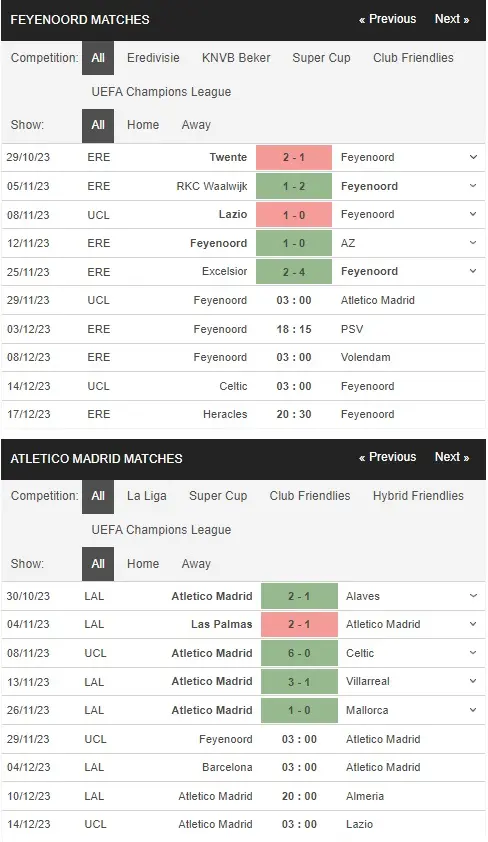
Task: Show only Feyenoord Away matches
Action: pyautogui.click(x=196, y=125)
